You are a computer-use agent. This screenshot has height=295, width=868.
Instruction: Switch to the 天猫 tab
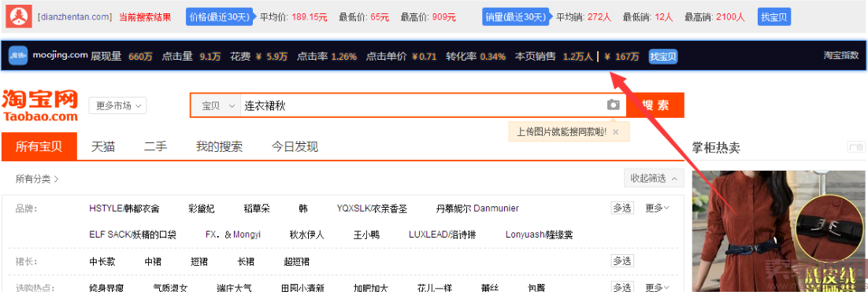[x=103, y=147]
